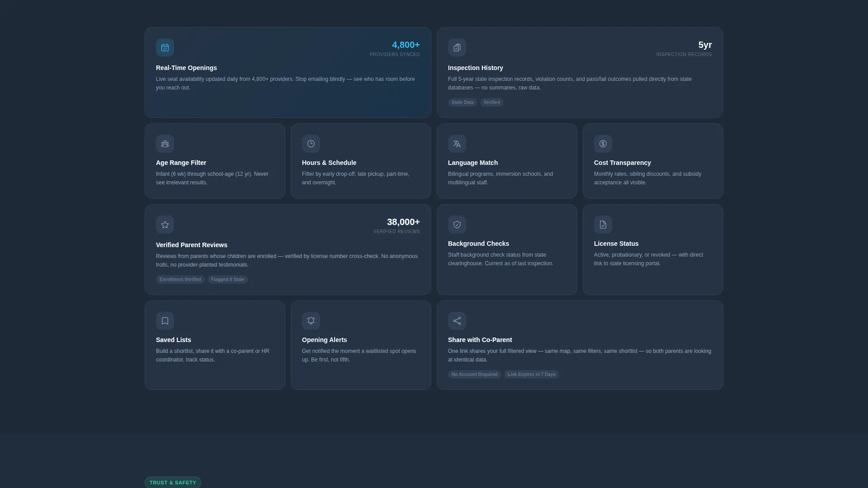Screen dimensions: 868x488
Task: Click the Cost Transparency heading
Action: tap(623, 163)
